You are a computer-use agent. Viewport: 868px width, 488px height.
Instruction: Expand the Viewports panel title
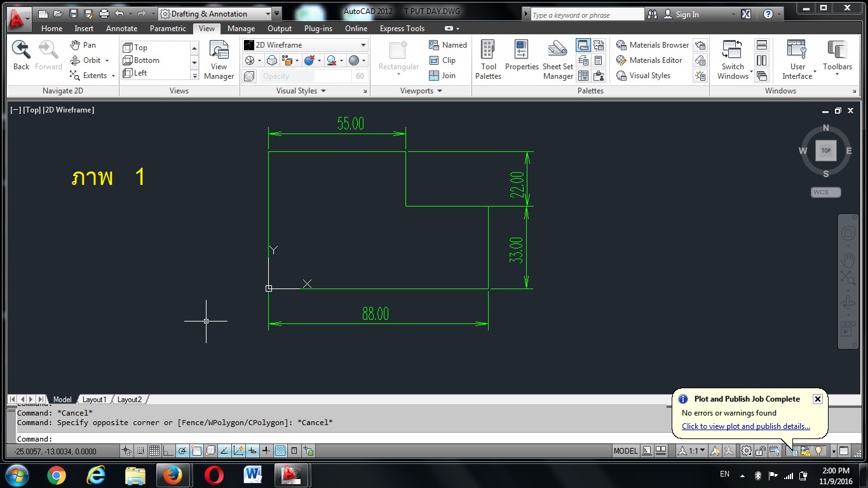click(421, 91)
